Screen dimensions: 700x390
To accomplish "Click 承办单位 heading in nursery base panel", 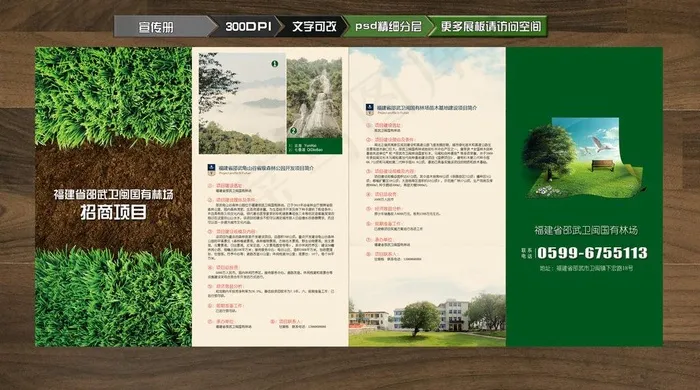I will click(383, 240).
